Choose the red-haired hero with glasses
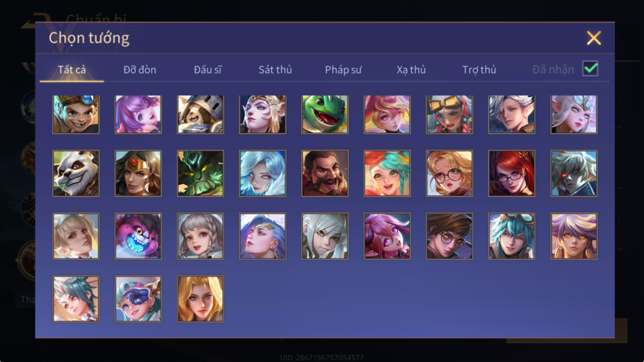This screenshot has width=644, height=362. tap(511, 173)
